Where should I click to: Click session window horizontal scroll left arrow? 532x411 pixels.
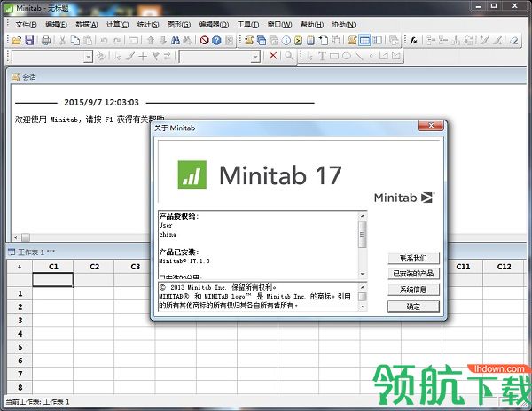(16, 237)
